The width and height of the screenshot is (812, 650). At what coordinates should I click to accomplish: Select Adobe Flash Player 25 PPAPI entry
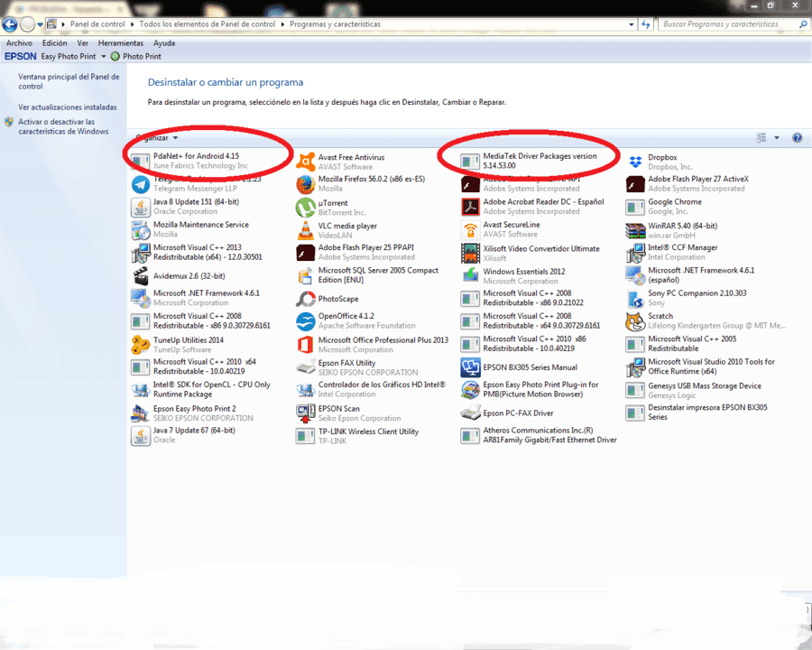tap(355, 253)
